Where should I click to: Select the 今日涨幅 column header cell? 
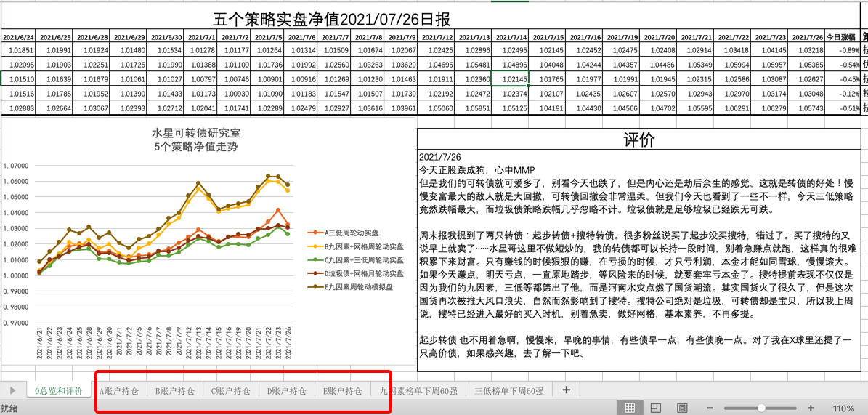[x=844, y=37]
